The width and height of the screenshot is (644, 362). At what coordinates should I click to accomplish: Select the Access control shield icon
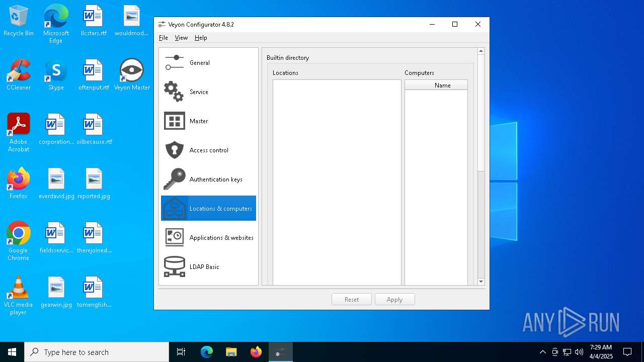(175, 150)
